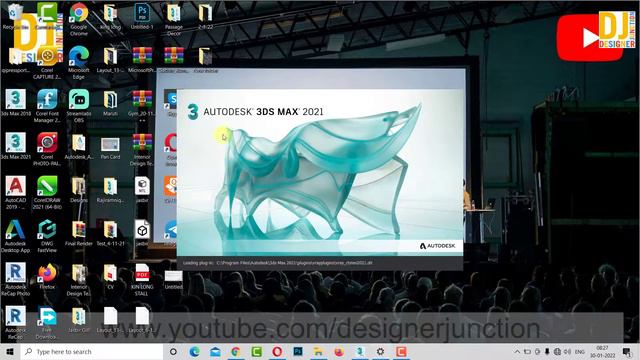Change ENG input language indicator
This screenshot has width=640, height=360.
click(x=580, y=351)
